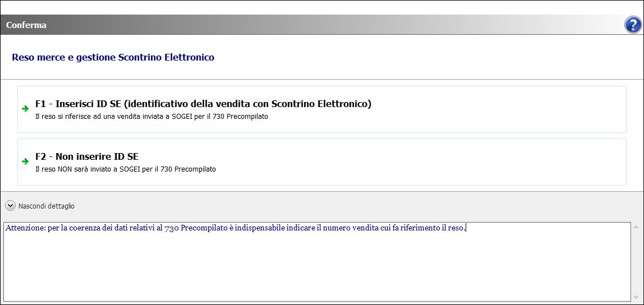Click the scrollbar up arrow in detail box
This screenshot has width=644, height=305.
click(x=636, y=227)
